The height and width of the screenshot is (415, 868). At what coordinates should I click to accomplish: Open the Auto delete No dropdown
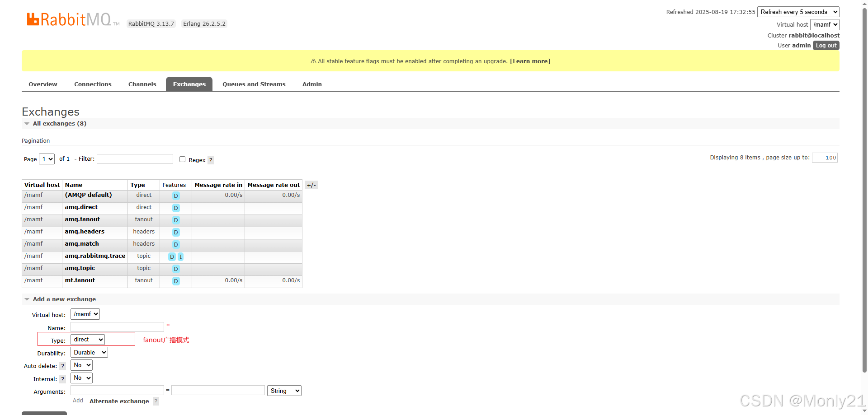(x=81, y=365)
